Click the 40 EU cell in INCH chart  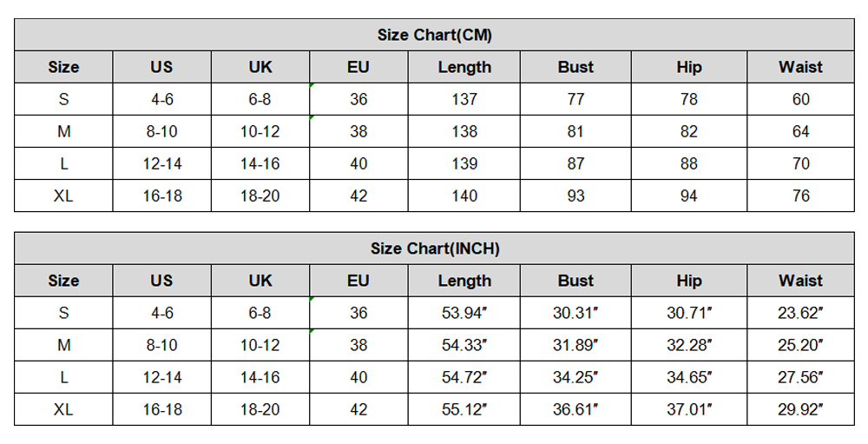[358, 377]
